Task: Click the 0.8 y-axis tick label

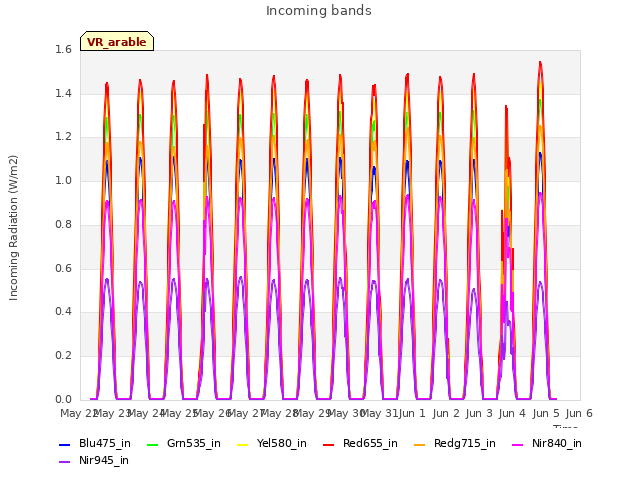Action: tap(63, 224)
